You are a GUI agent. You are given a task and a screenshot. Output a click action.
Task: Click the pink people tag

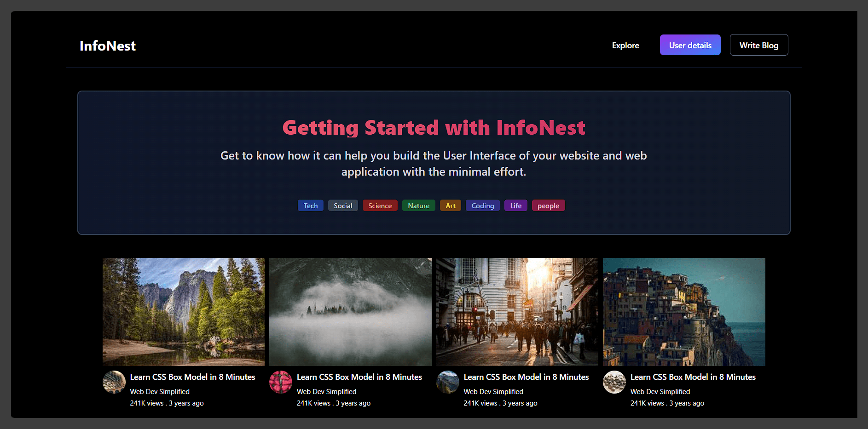click(548, 206)
